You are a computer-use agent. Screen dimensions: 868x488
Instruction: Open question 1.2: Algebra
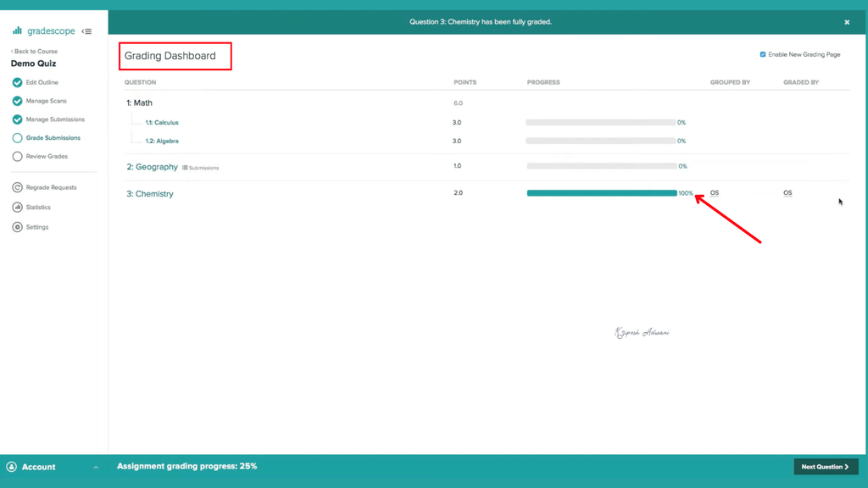[x=162, y=141]
